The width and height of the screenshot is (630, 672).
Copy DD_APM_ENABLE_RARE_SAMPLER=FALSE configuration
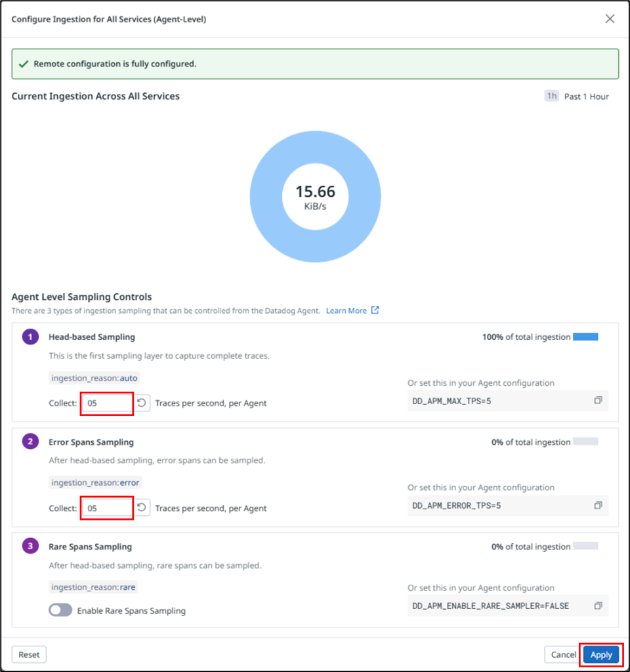[598, 605]
